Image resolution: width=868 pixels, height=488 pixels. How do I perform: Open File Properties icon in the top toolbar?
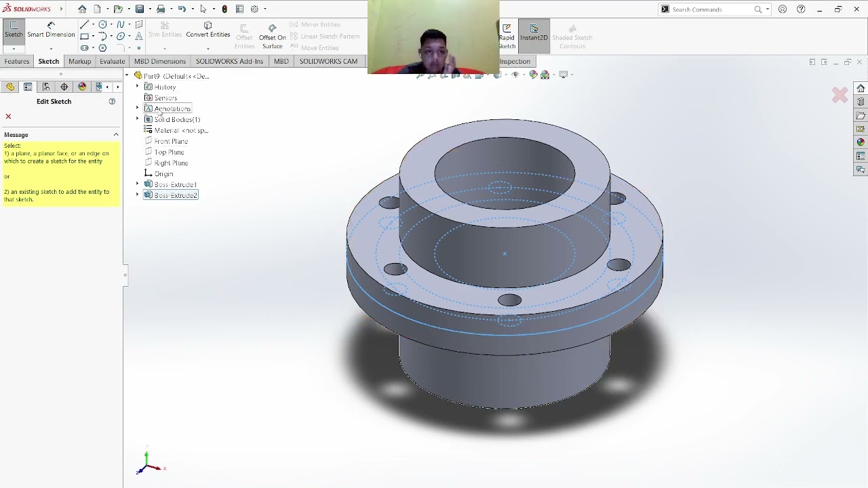coord(239,9)
